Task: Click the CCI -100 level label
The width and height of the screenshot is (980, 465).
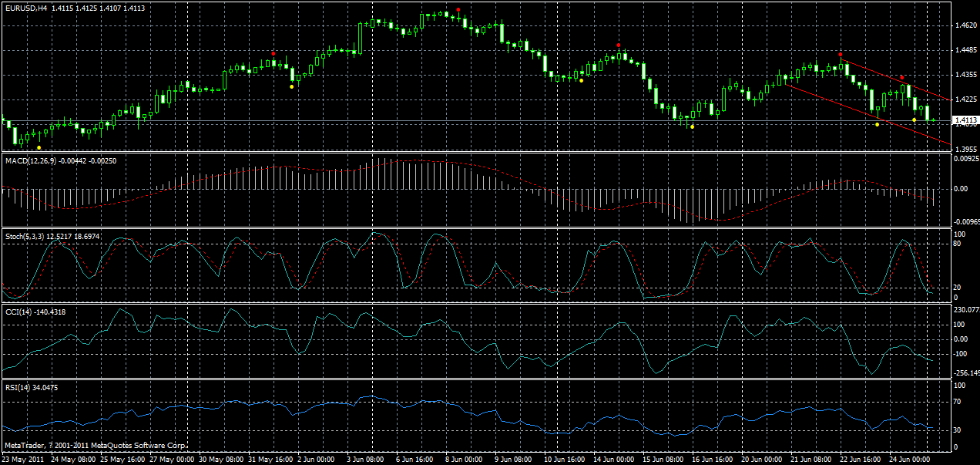Action: [x=961, y=354]
